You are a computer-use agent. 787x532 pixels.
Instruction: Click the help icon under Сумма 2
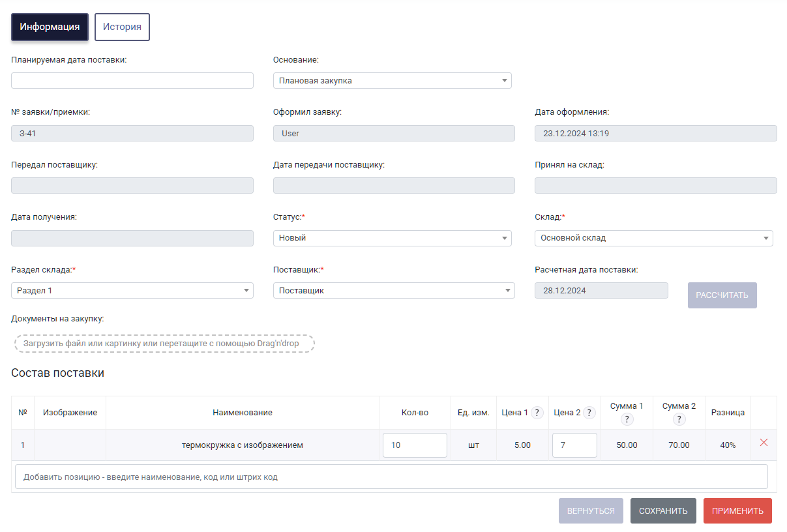click(679, 419)
